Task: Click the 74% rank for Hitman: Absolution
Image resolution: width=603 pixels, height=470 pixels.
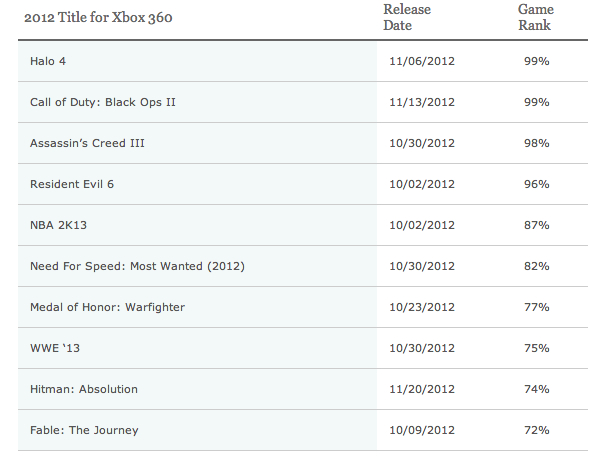Action: 536,389
